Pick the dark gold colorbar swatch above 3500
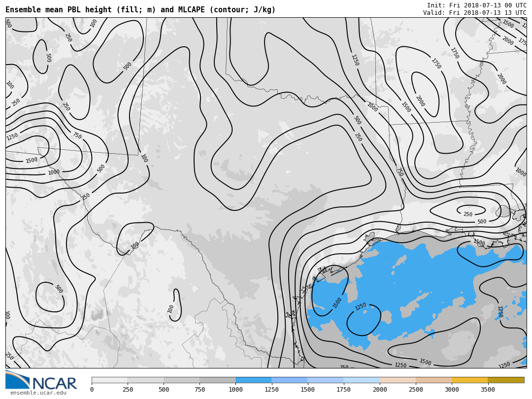Screen dimensions: 532x399 click(x=506, y=380)
